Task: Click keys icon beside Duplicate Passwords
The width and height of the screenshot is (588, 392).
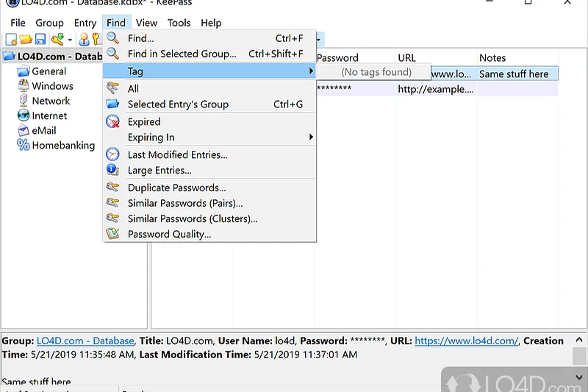Action: tap(112, 187)
